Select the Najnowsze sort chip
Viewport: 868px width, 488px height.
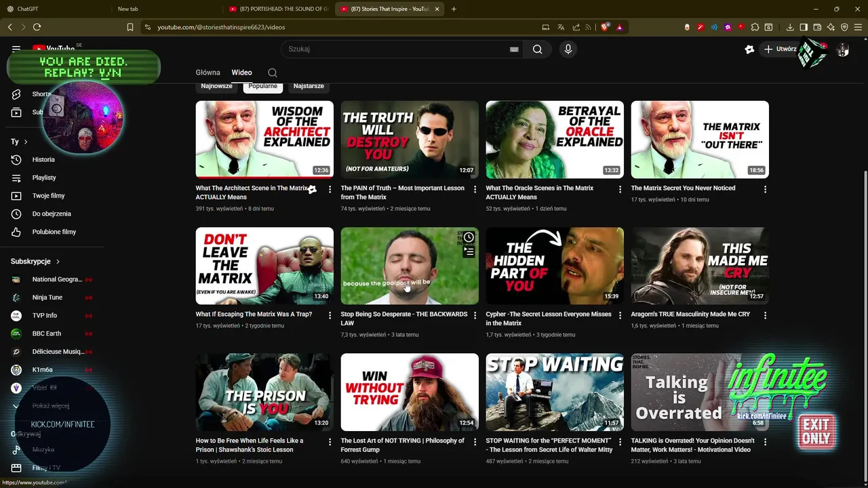[x=216, y=86]
